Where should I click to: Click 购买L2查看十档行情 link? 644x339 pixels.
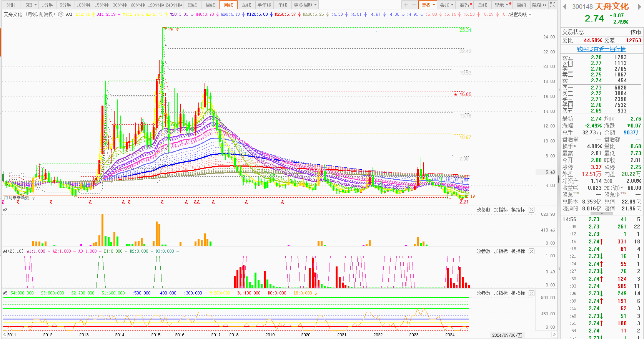[x=601, y=49]
